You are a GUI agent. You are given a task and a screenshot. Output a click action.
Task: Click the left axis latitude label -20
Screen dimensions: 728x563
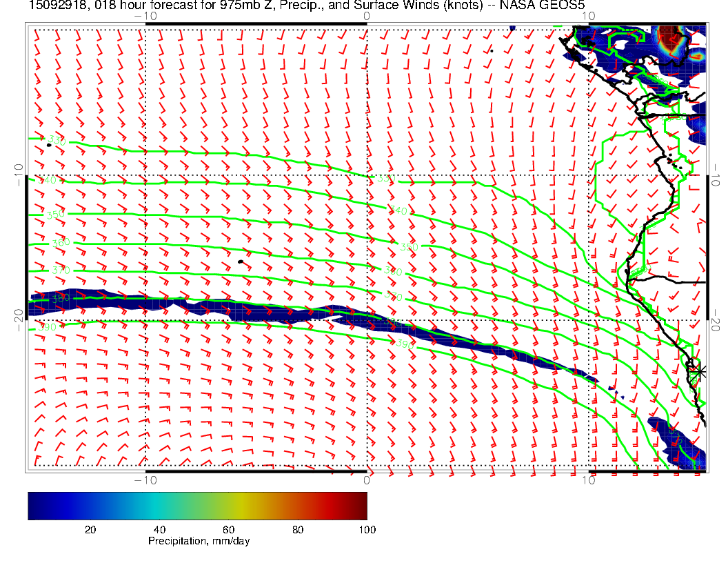point(19,320)
